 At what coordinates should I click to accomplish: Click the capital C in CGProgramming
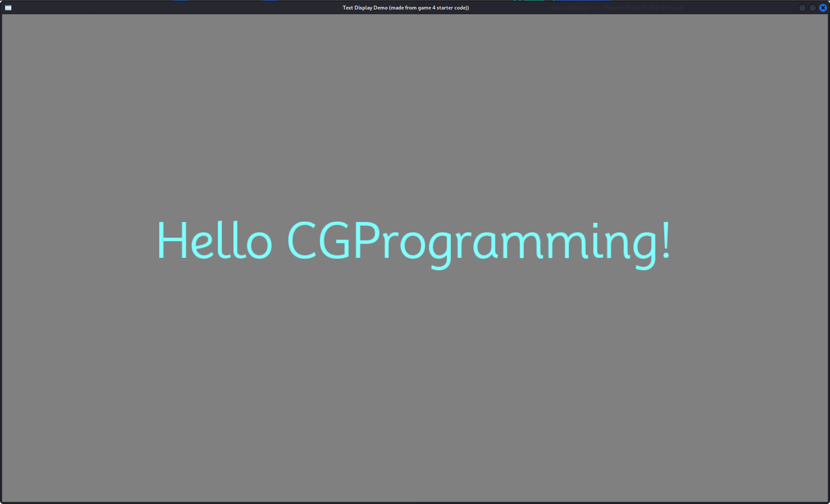(302, 240)
